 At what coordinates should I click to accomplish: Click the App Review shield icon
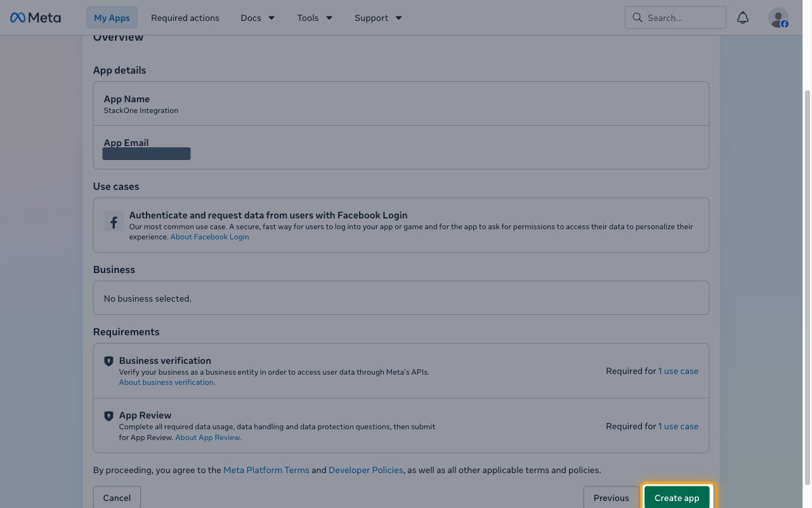108,416
